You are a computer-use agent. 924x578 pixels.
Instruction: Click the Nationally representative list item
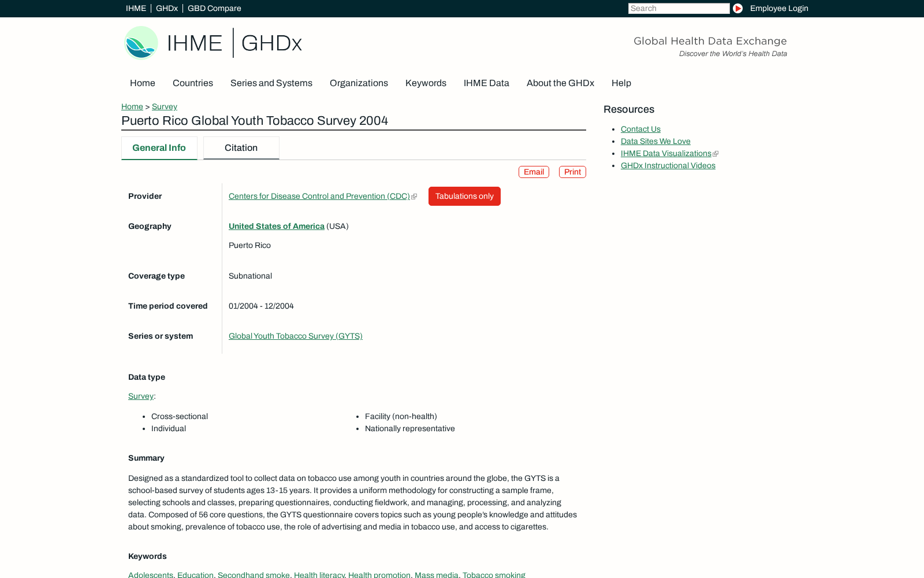click(x=410, y=429)
